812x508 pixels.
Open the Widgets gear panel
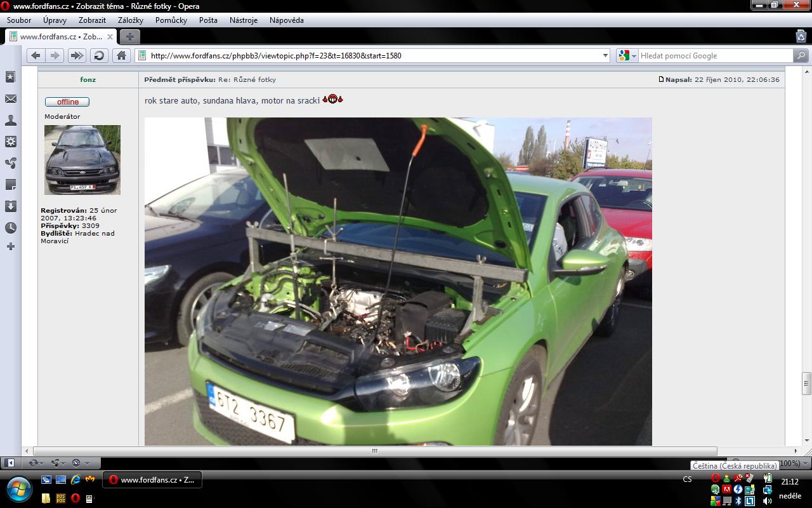[x=11, y=142]
